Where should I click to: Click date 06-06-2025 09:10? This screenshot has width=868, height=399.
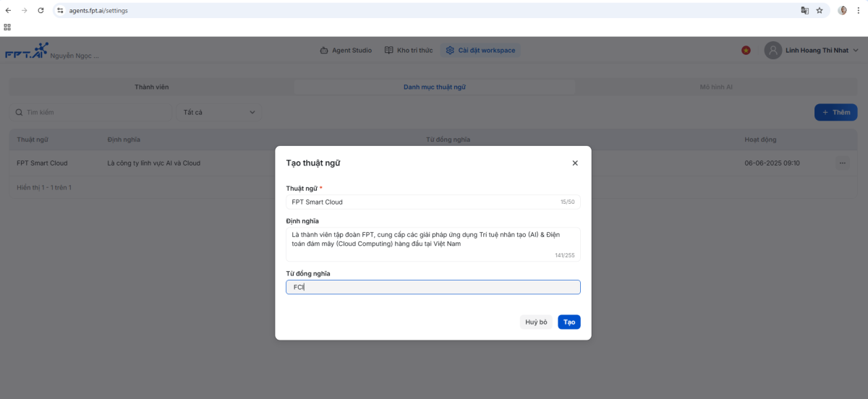coord(772,163)
